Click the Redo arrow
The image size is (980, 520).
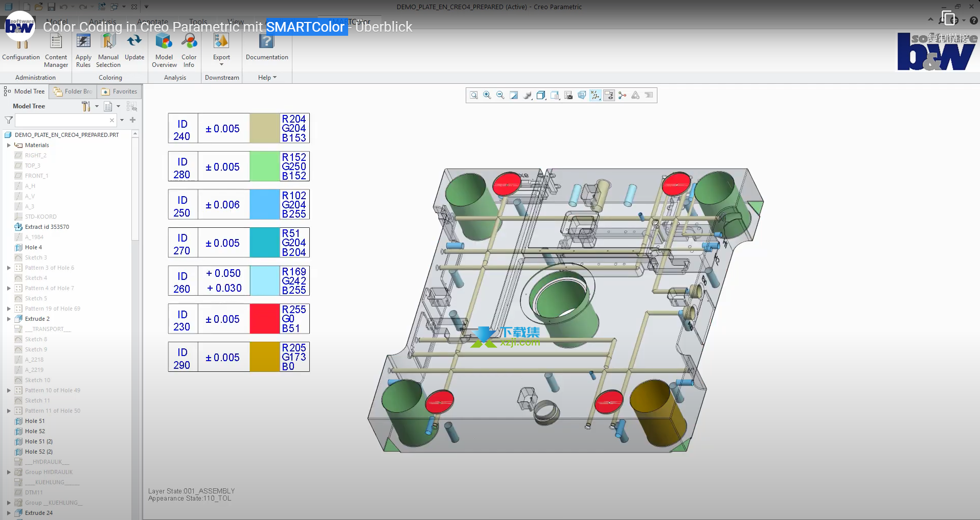[x=82, y=7]
